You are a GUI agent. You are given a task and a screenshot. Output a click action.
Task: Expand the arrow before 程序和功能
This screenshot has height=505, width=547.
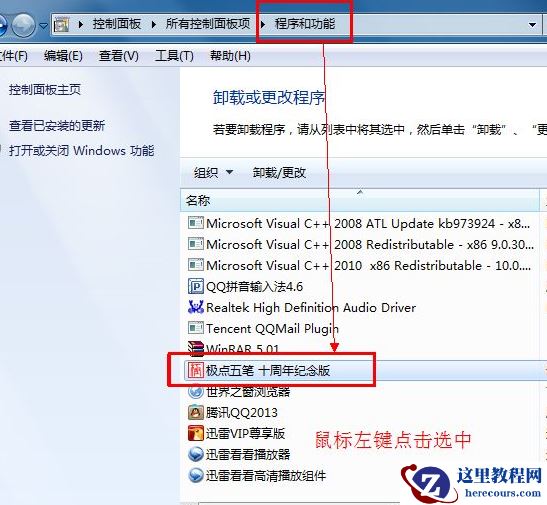(263, 24)
